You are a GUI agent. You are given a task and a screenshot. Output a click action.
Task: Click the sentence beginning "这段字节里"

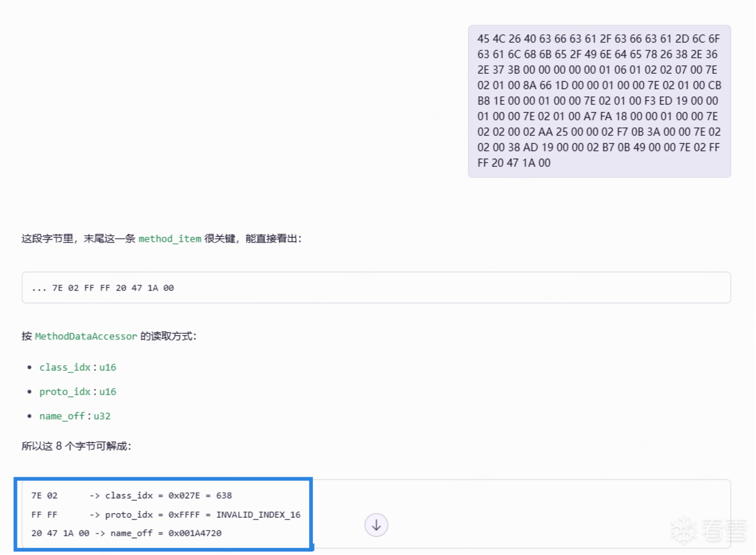click(x=162, y=239)
